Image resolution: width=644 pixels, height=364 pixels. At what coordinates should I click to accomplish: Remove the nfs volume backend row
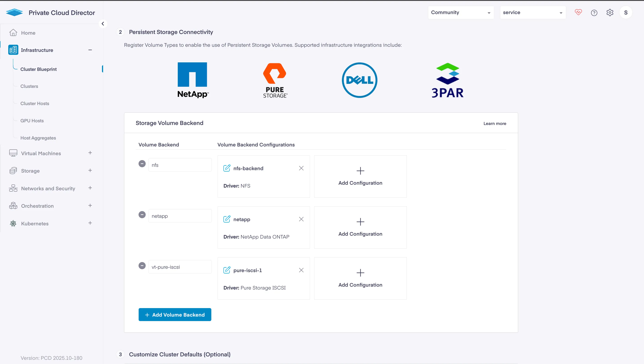[x=142, y=164]
